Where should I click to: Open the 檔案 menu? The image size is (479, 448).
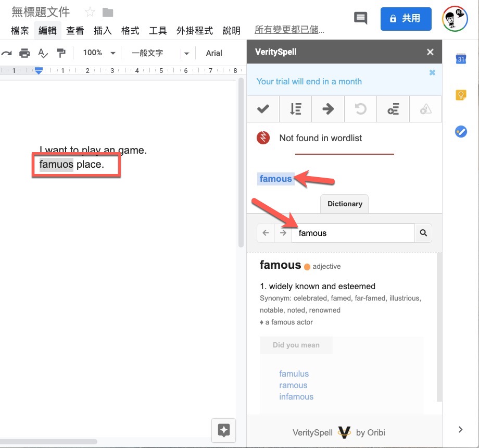click(20, 31)
